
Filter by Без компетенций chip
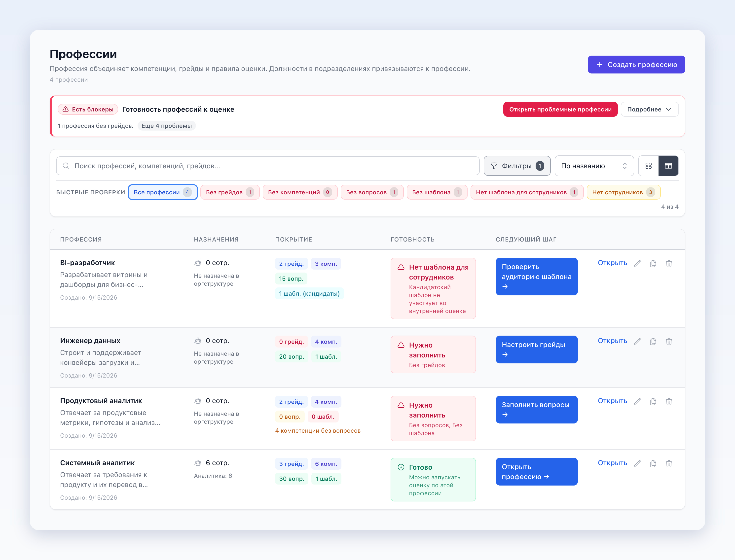click(300, 192)
